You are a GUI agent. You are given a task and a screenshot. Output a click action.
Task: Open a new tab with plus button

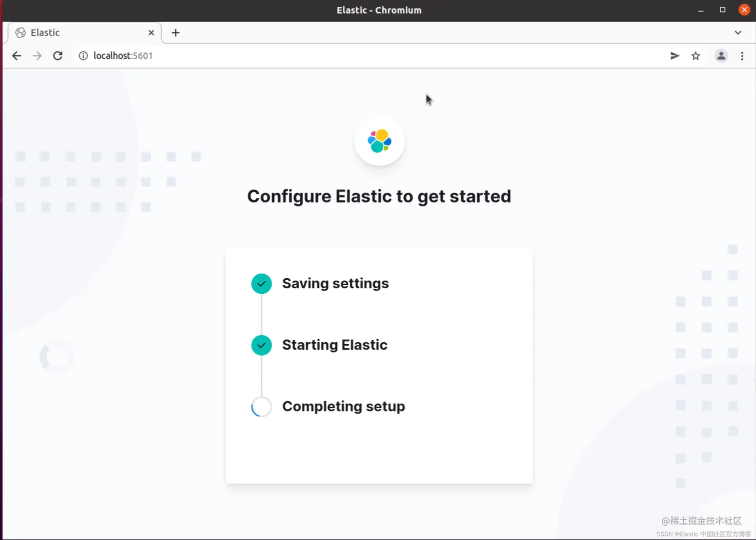click(x=175, y=32)
